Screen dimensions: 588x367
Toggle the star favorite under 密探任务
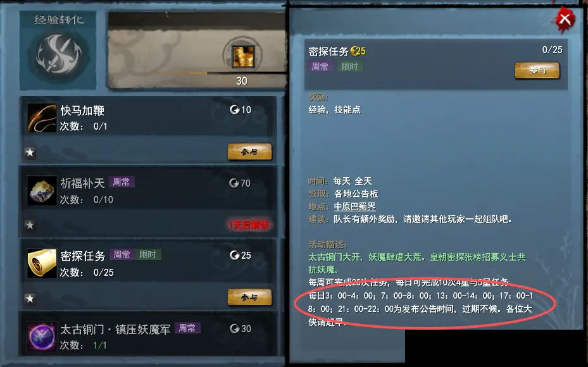(x=30, y=299)
